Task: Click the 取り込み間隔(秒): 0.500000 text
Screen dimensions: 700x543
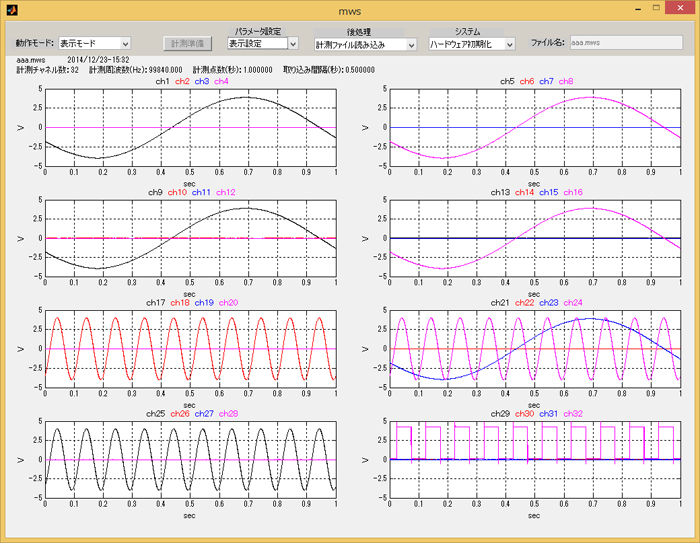Action: click(329, 70)
